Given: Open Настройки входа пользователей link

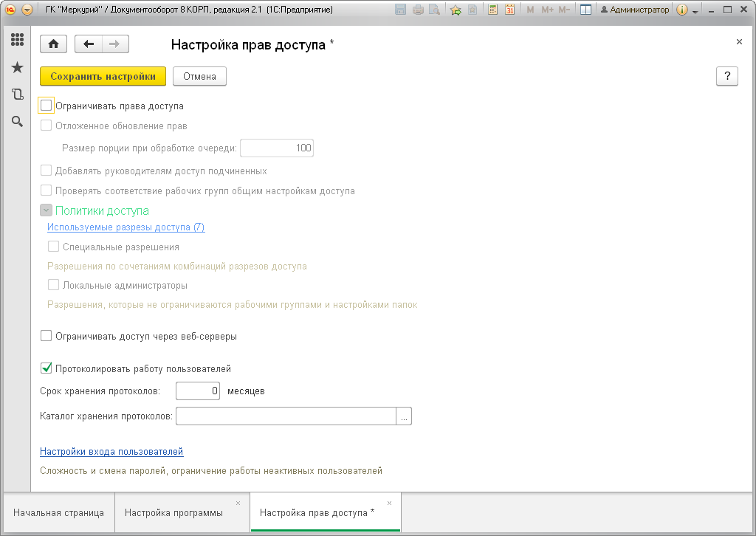Looking at the screenshot, I should [111, 452].
